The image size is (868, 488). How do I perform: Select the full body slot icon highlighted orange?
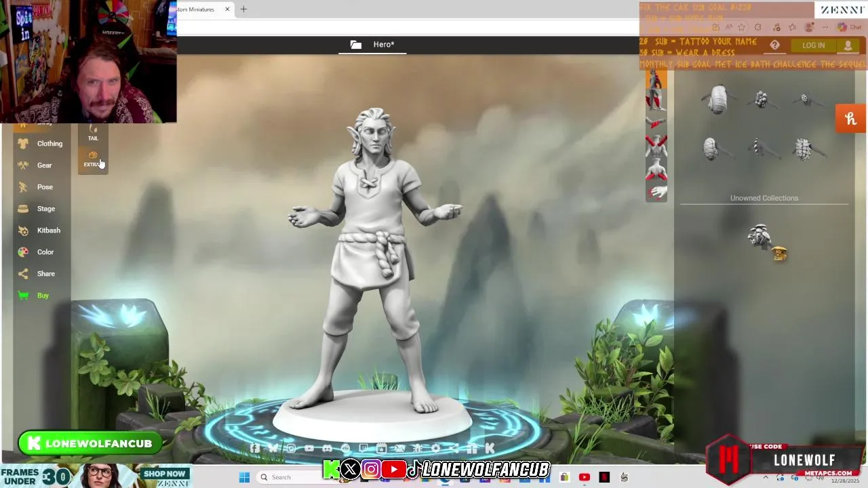coord(656,79)
